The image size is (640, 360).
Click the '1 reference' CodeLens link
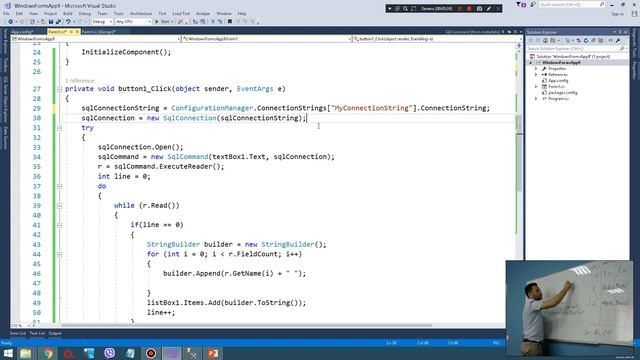click(80, 80)
